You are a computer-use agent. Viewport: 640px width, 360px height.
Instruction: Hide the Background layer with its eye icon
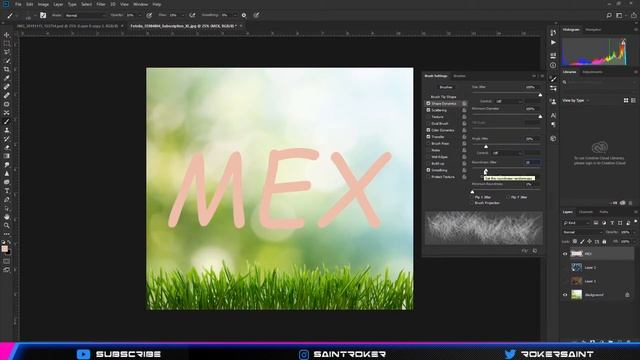(565, 295)
